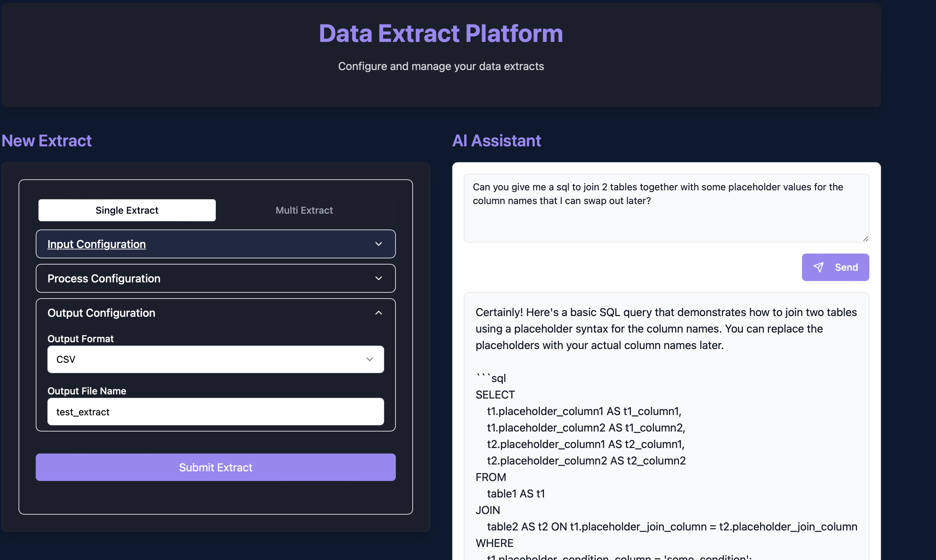Collapse Output Configuration using up chevron
Image resolution: width=936 pixels, height=560 pixels.
(x=379, y=313)
